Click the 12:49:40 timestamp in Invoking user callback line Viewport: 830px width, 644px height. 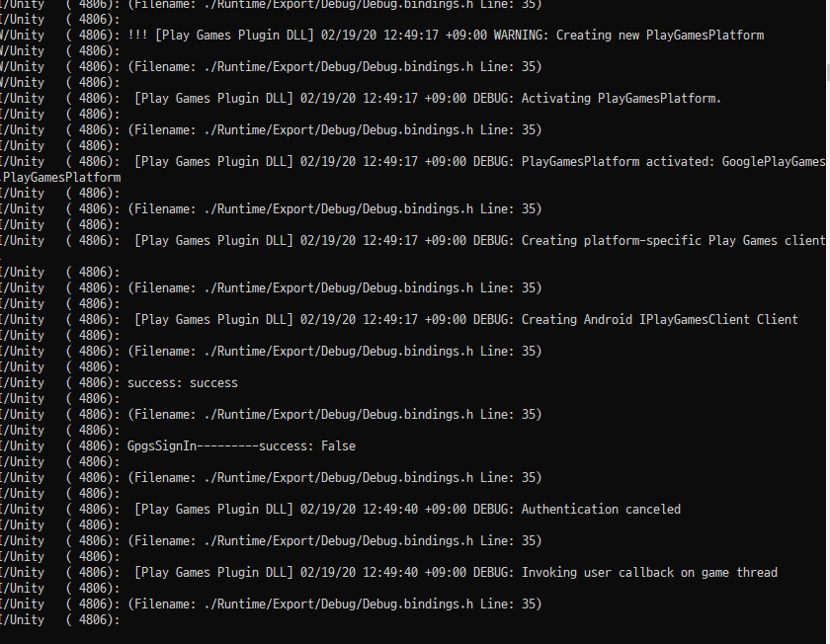pos(390,573)
